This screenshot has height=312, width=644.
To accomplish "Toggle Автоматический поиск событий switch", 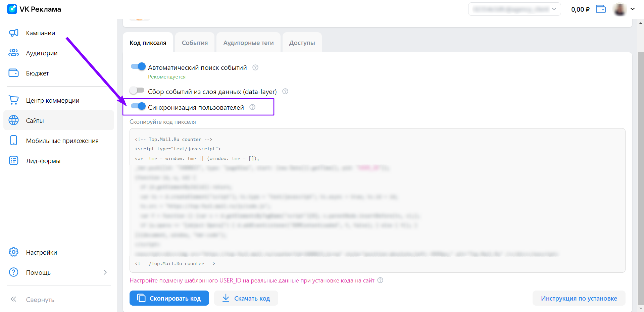I will [138, 66].
